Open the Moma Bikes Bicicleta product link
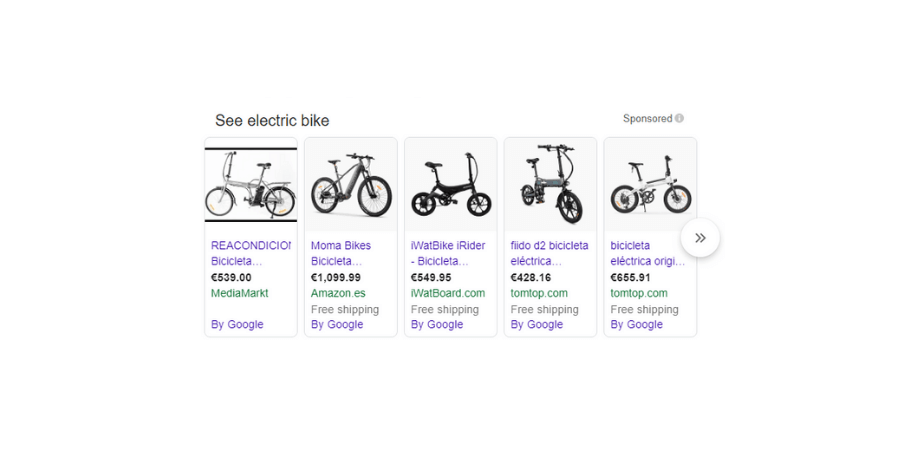 [341, 253]
